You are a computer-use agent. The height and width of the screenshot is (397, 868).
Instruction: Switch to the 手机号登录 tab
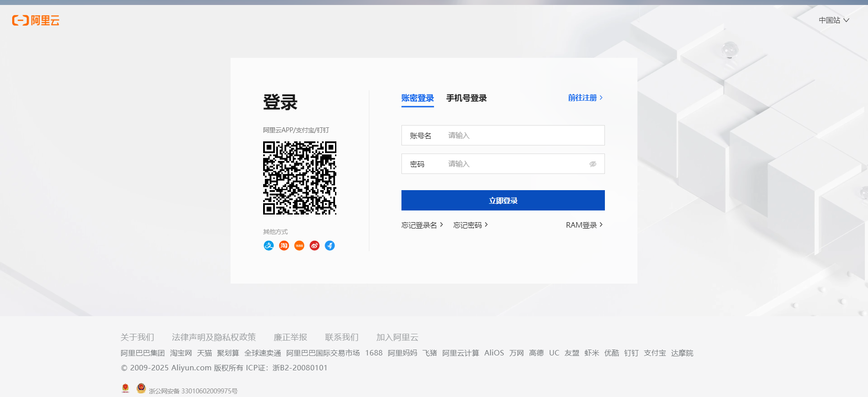pyautogui.click(x=467, y=98)
